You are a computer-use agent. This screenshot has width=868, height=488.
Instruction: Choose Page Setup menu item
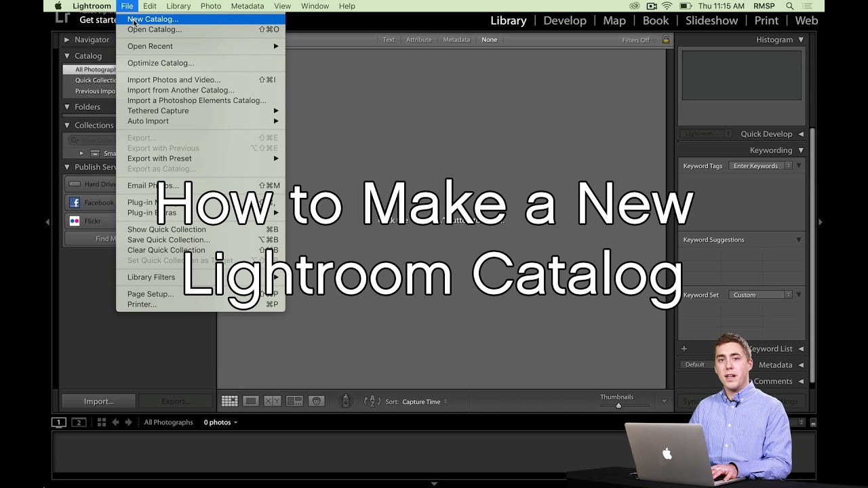[201, 294]
